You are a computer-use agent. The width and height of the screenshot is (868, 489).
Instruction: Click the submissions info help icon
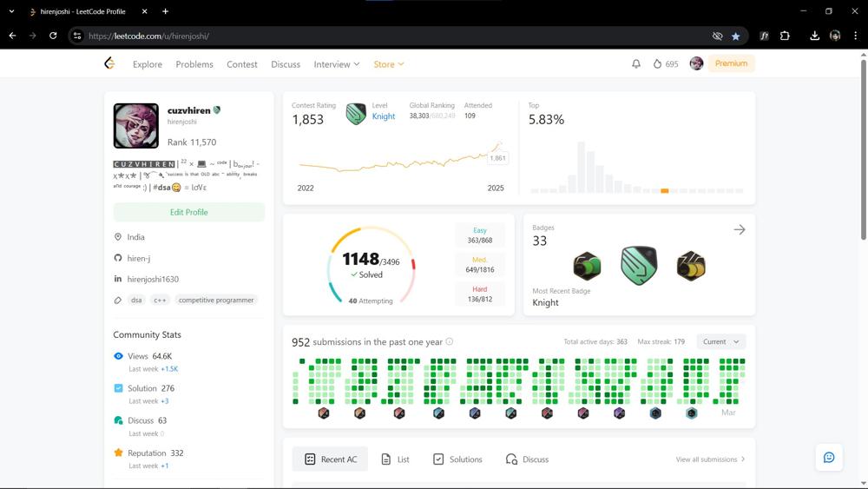(449, 341)
